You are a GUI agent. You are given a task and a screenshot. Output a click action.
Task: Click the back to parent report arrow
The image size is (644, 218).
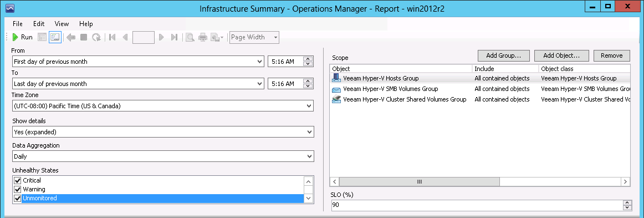pyautogui.click(x=70, y=37)
